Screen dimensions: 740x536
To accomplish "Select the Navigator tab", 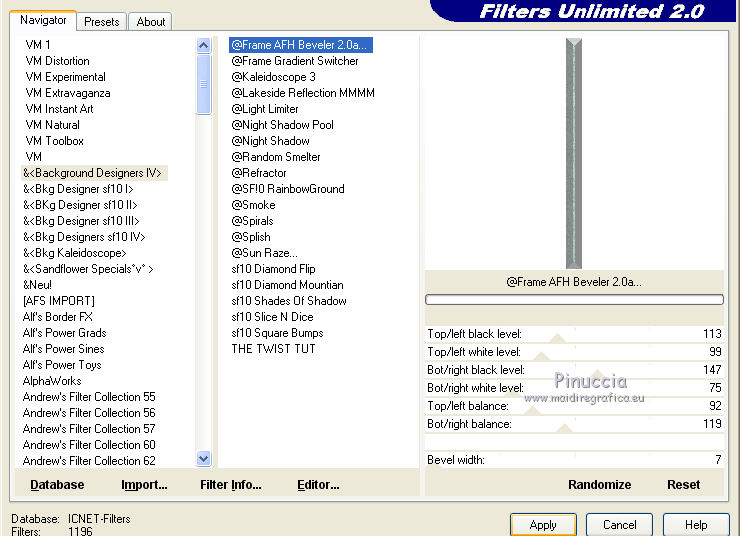I will click(x=43, y=20).
